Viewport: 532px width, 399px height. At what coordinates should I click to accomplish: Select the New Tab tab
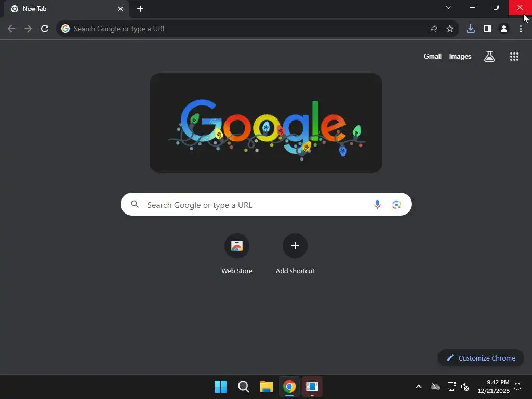(66, 9)
